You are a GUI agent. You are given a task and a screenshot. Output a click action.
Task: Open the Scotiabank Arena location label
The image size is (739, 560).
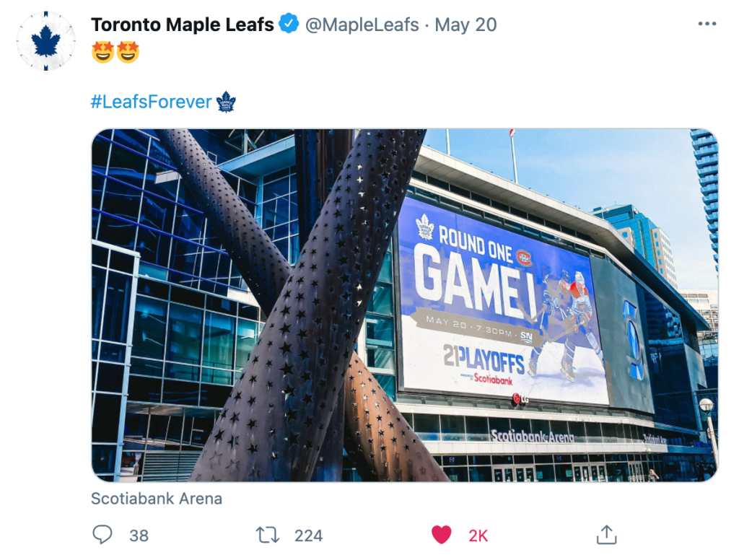point(157,499)
